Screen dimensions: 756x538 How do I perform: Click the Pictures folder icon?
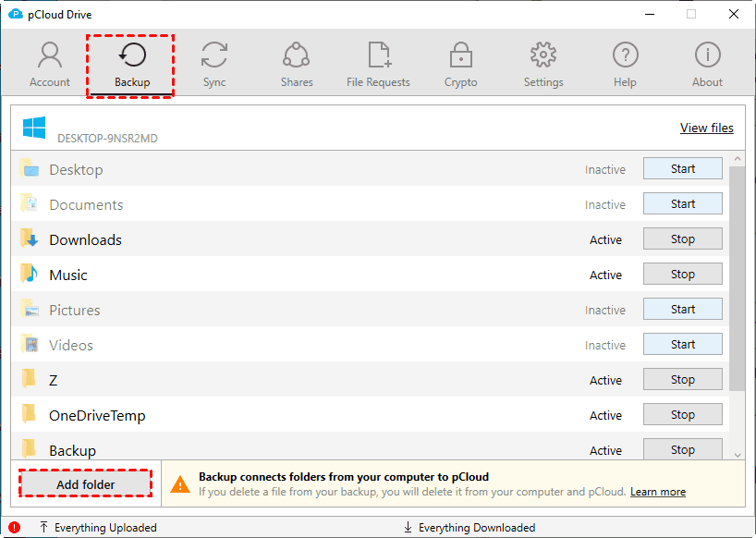29,309
